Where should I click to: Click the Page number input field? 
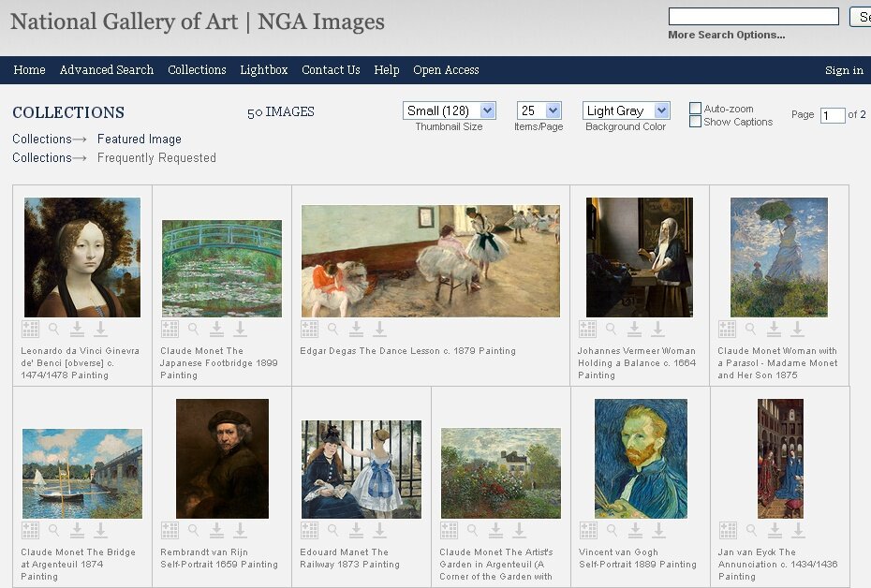[x=833, y=115]
